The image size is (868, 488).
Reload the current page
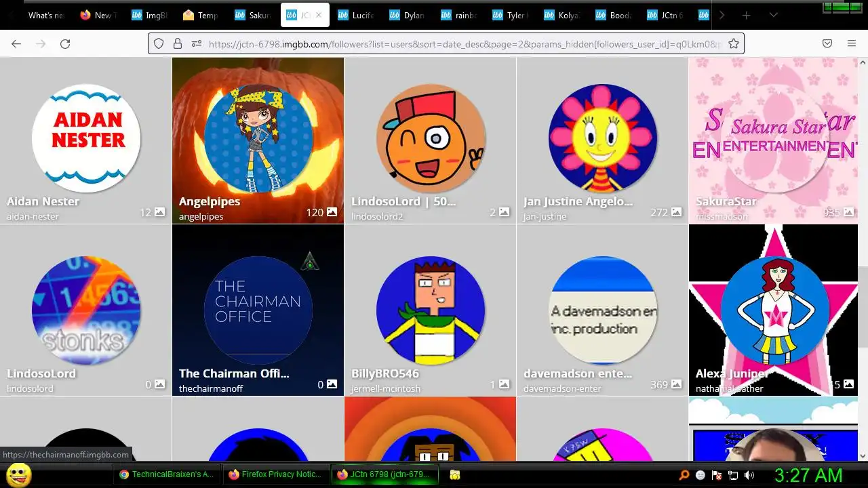pos(65,43)
